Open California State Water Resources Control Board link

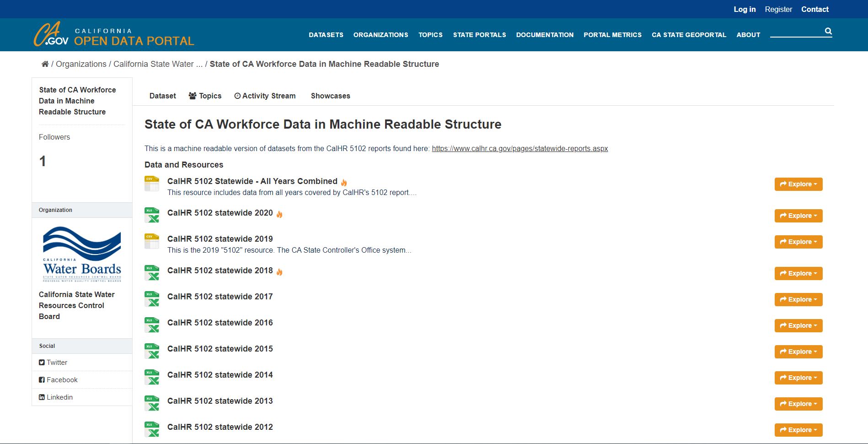(x=77, y=305)
